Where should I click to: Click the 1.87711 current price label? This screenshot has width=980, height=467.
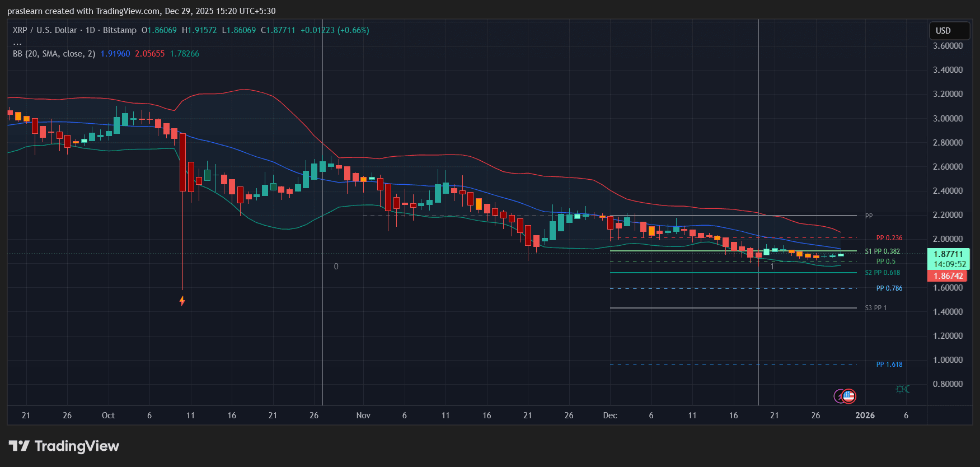pos(949,254)
